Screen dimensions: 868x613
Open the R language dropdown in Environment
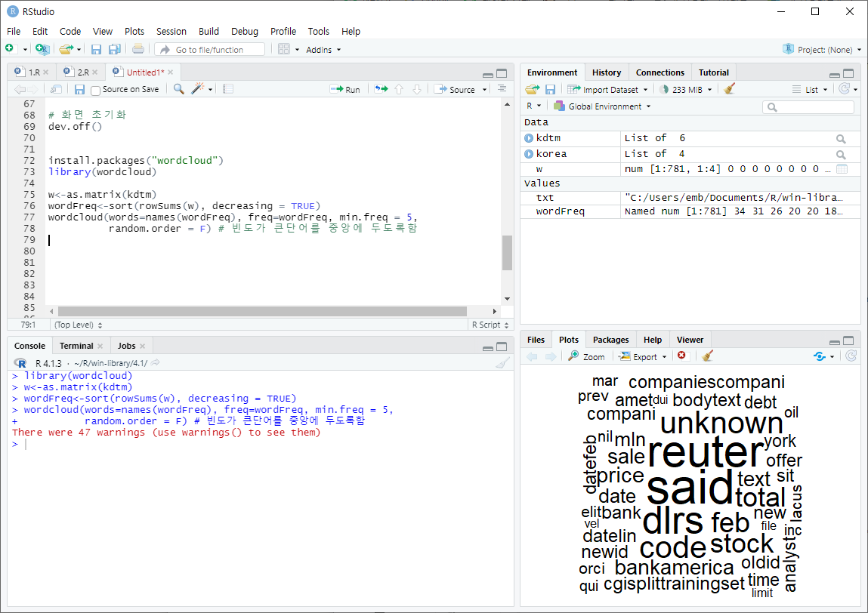tap(533, 106)
